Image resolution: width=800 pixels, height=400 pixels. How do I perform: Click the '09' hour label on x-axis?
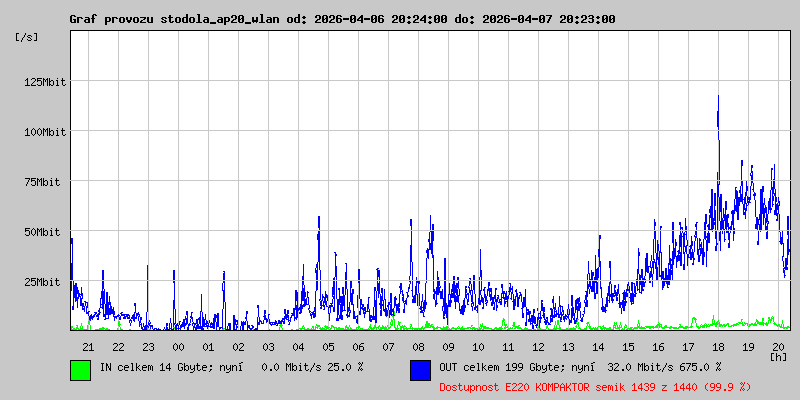[448, 347]
